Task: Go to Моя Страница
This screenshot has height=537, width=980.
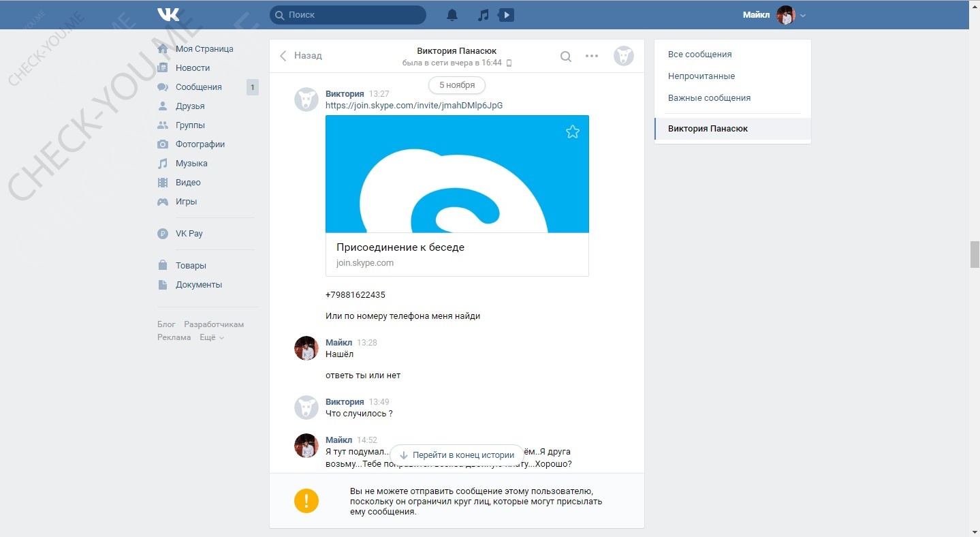Action: tap(204, 49)
